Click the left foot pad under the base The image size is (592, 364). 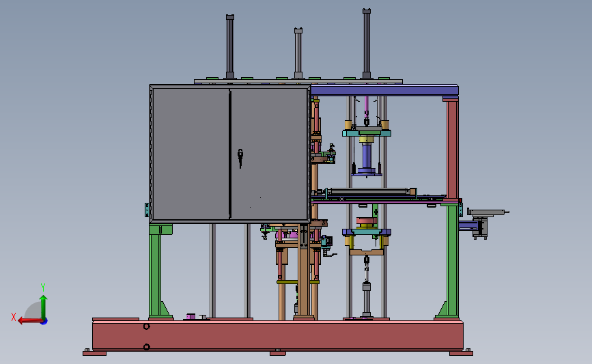click(x=94, y=354)
